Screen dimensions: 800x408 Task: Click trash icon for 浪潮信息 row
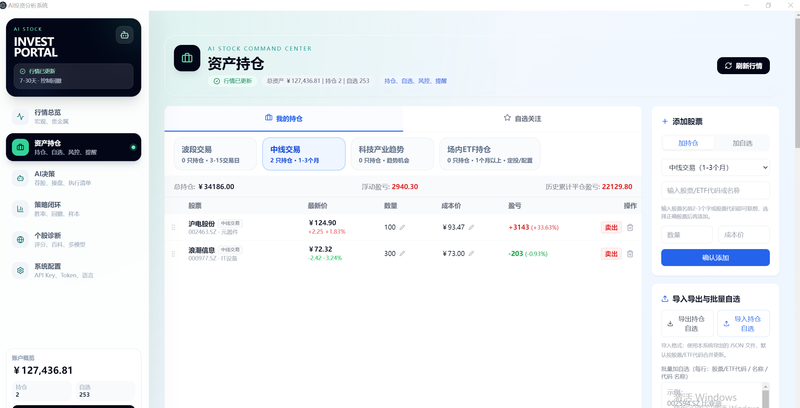(630, 253)
